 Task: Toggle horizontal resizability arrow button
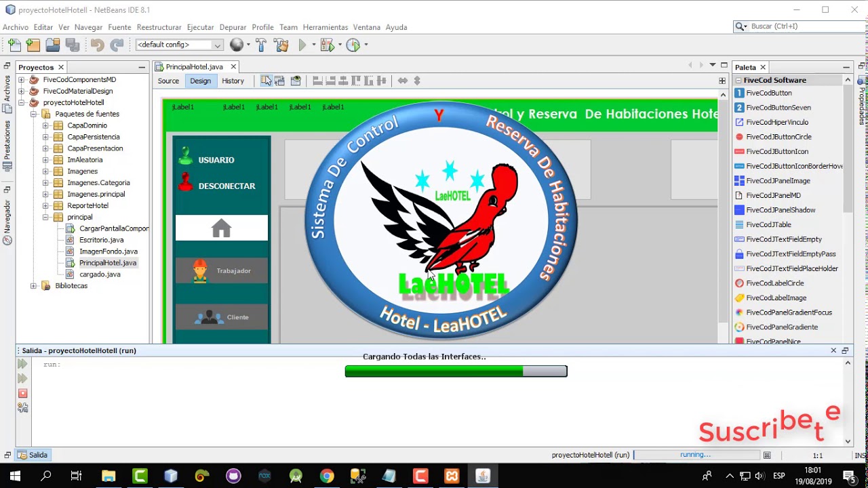pos(403,81)
